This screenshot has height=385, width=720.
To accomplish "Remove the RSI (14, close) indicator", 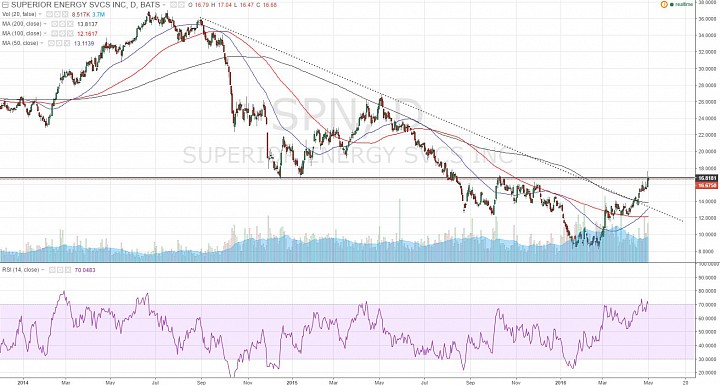I will click(68, 270).
